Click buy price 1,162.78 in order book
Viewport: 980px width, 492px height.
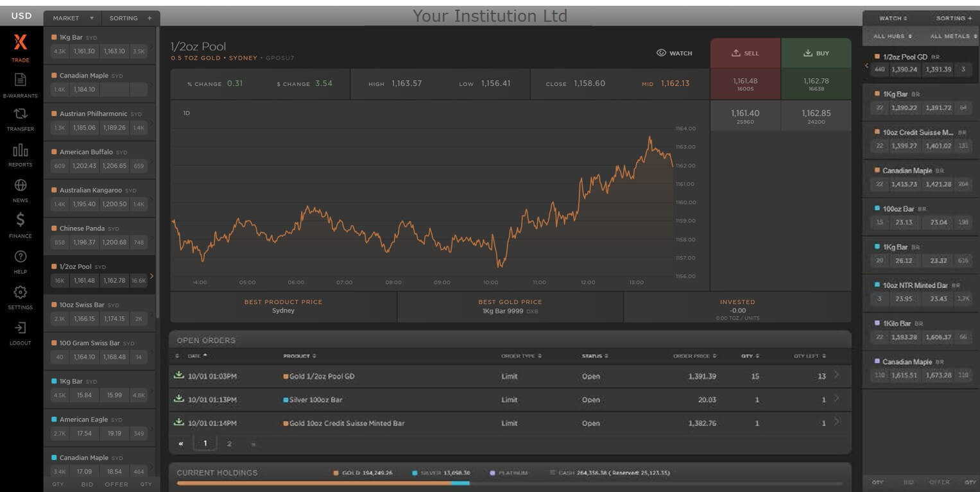point(816,84)
